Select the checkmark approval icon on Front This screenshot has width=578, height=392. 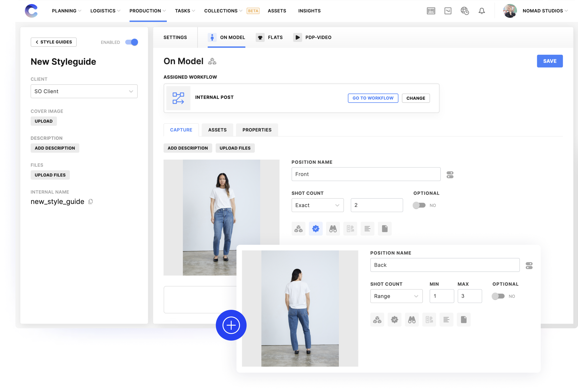coord(316,228)
